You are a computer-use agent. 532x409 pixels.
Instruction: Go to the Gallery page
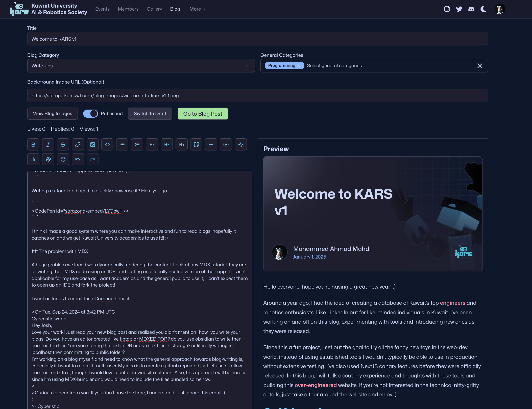pos(154,9)
